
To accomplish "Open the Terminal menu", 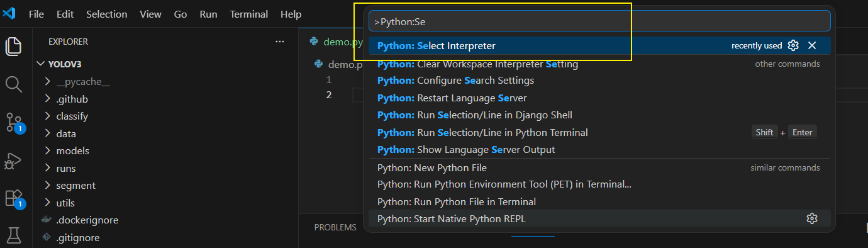I will point(249,14).
